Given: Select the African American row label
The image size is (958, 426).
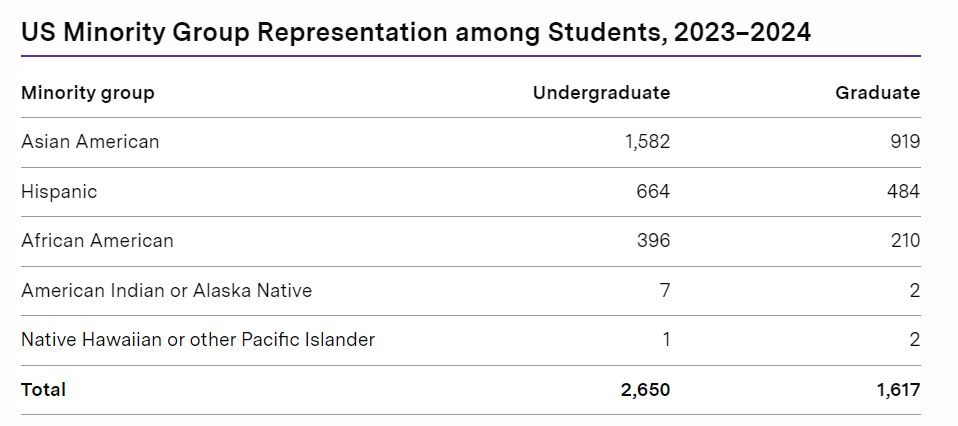Looking at the screenshot, I should click(97, 241).
